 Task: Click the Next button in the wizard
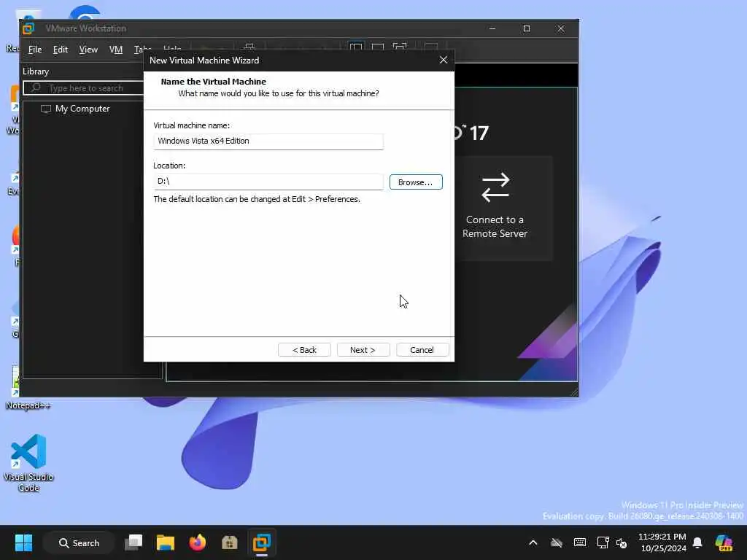click(x=363, y=350)
